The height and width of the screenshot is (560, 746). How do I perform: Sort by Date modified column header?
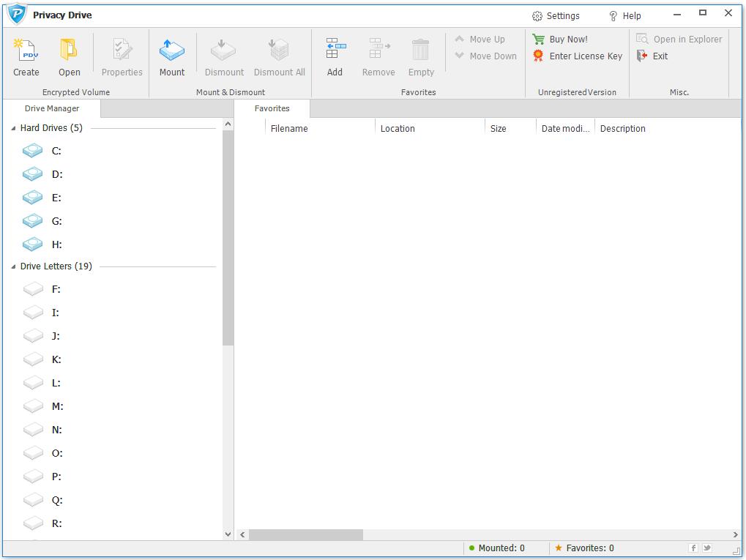point(565,128)
